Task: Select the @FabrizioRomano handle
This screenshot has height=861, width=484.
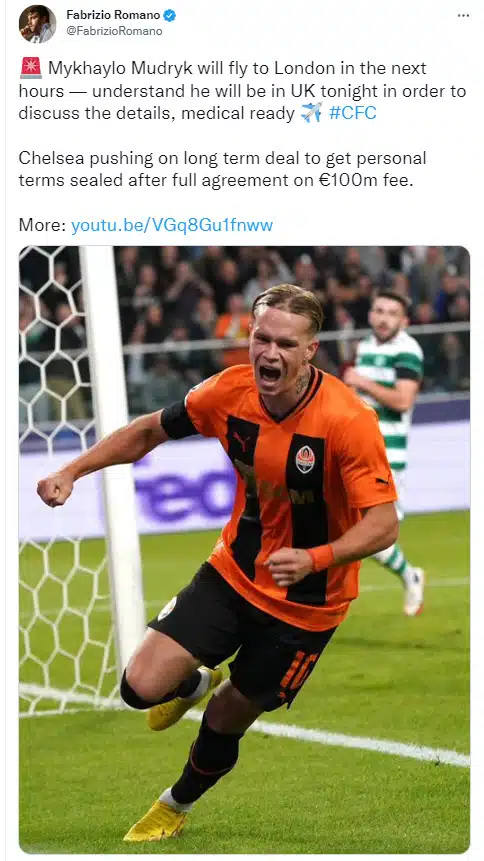Action: coord(114,31)
